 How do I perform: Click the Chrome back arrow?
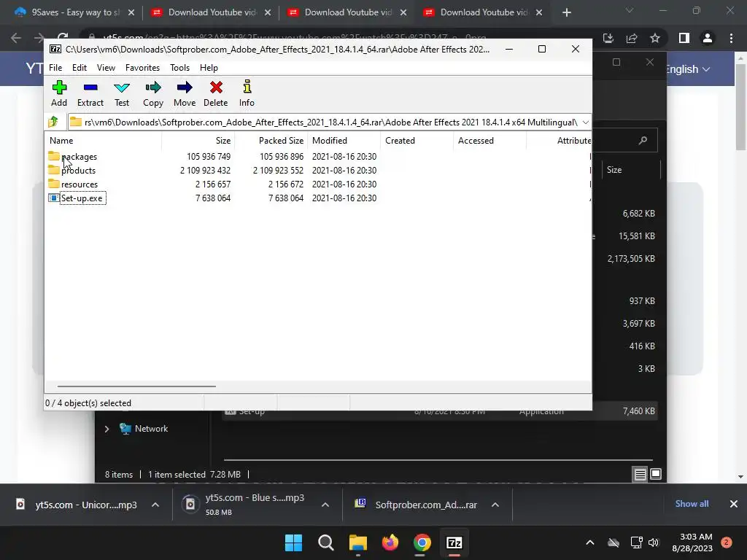coord(16,38)
